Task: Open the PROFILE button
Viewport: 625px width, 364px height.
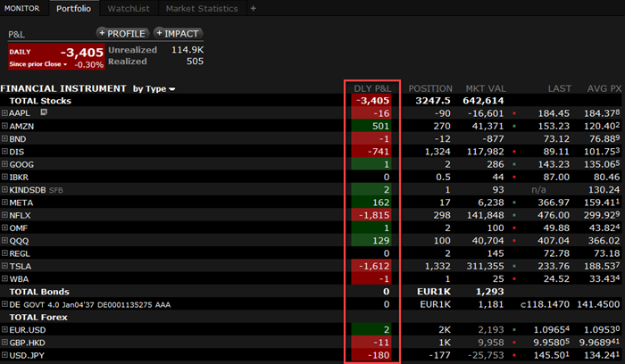Action: pos(123,33)
